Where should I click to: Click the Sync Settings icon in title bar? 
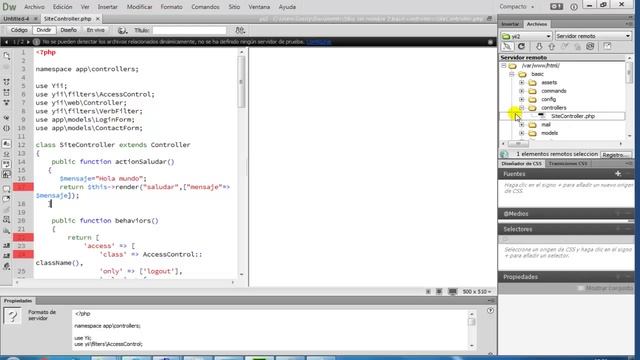(556, 7)
